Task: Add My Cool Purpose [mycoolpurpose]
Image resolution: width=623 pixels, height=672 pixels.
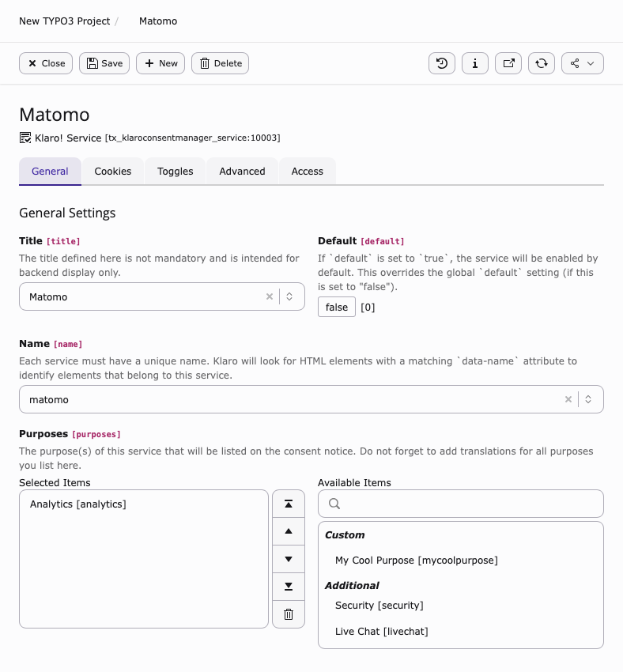Action: coord(417,561)
